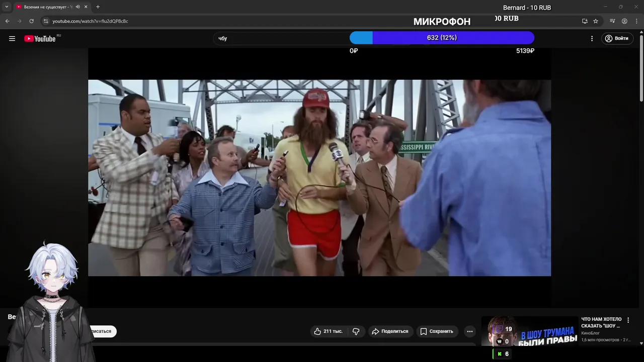Image resolution: width=644 pixels, height=362 pixels.
Task: Restore down the browser window
Action: 620,7
